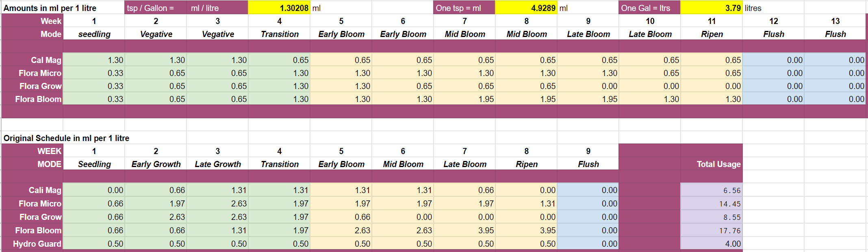
Task: Select the 'Cali Mag' row label
Action: pyautogui.click(x=45, y=190)
